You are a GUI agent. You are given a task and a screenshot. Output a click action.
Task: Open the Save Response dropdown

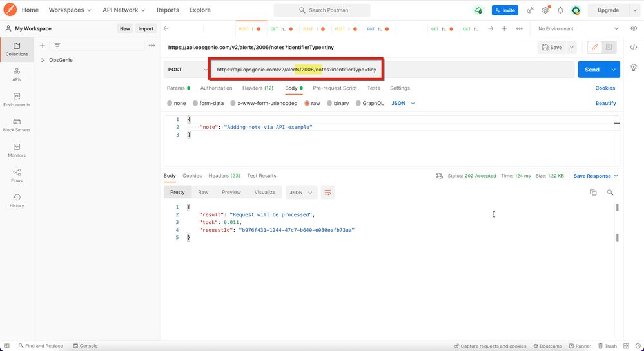(596, 176)
